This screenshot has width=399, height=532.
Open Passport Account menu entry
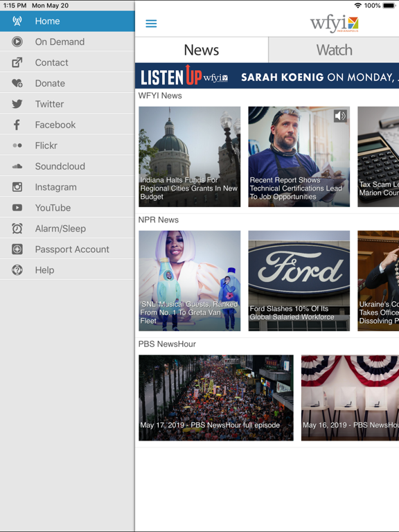[x=67, y=249]
